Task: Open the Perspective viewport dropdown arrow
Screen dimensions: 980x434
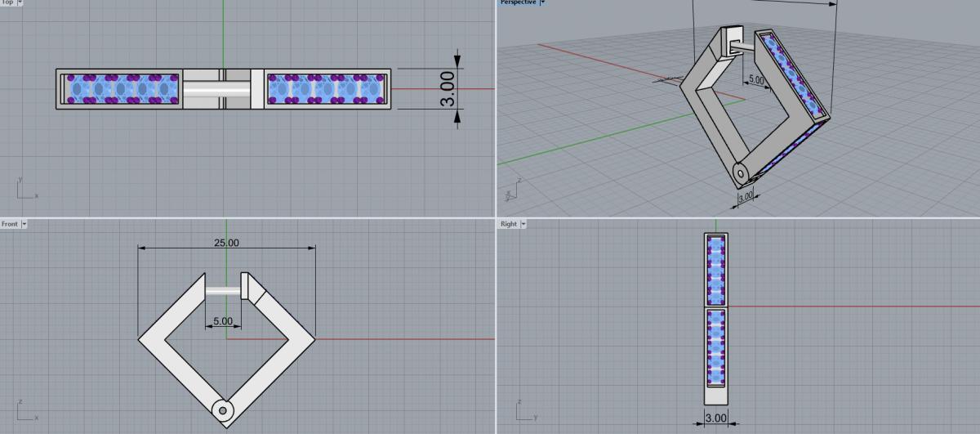Action: pos(542,2)
